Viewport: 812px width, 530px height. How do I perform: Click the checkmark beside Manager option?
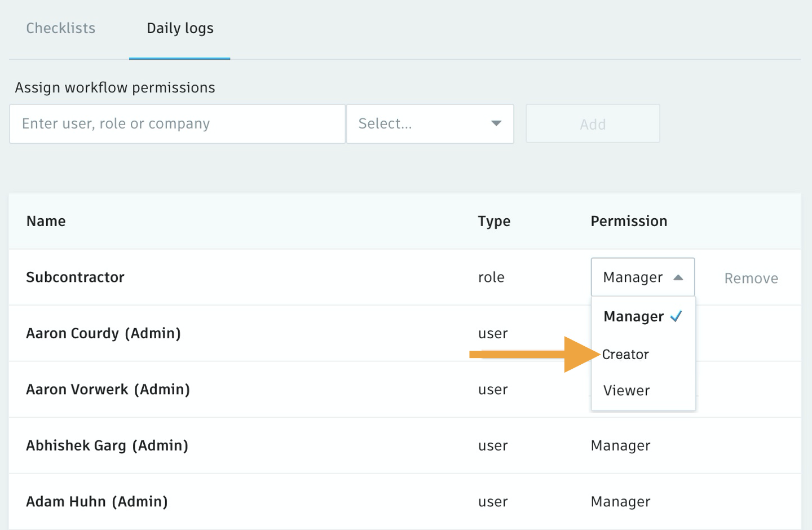coord(677,316)
